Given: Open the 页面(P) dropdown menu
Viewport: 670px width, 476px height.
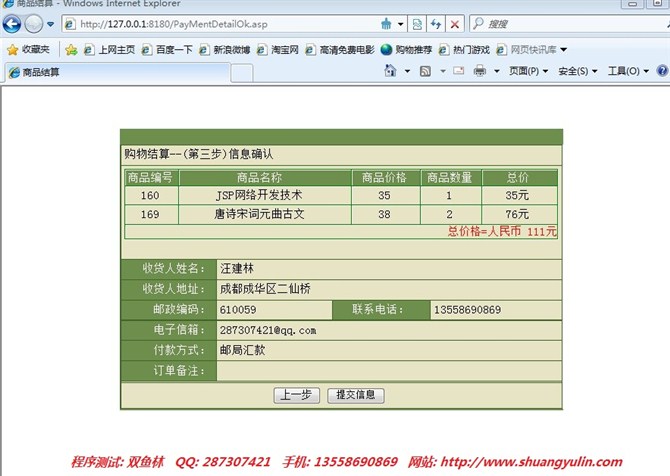Looking at the screenshot, I should [529, 71].
